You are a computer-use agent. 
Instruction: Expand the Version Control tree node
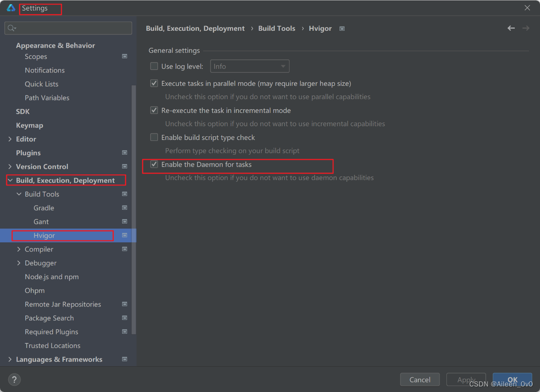[x=10, y=166]
